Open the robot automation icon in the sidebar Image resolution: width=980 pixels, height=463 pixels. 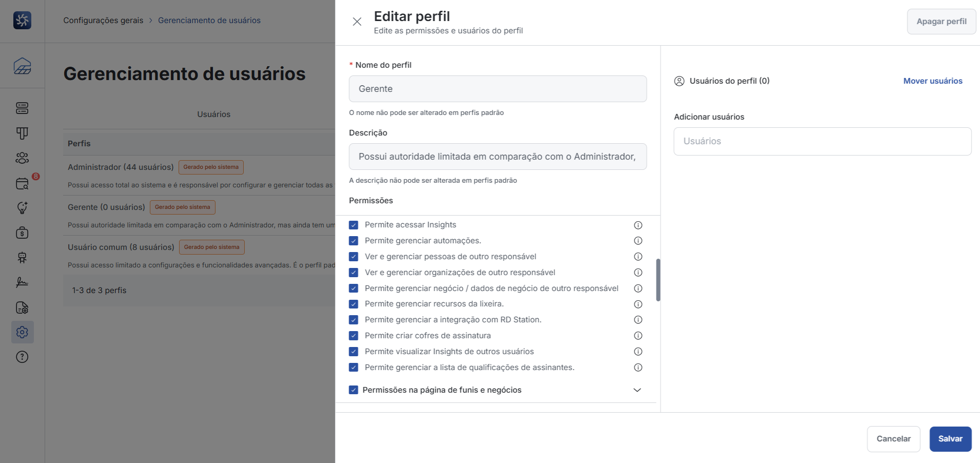tap(22, 258)
